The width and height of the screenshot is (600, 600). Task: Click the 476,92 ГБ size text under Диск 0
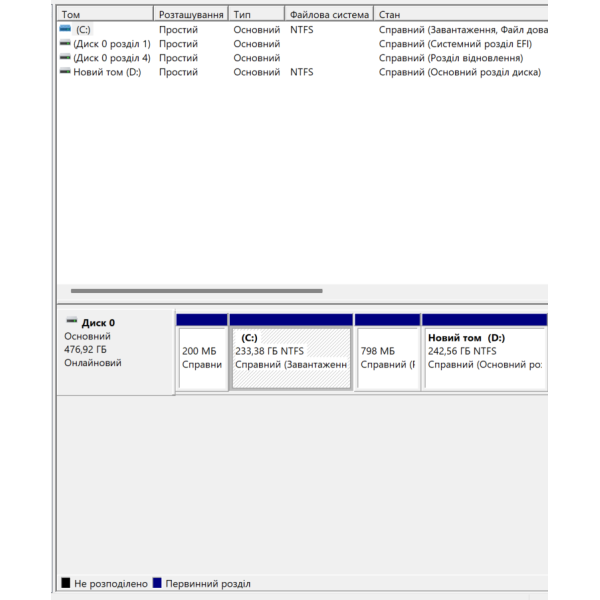coord(85,349)
